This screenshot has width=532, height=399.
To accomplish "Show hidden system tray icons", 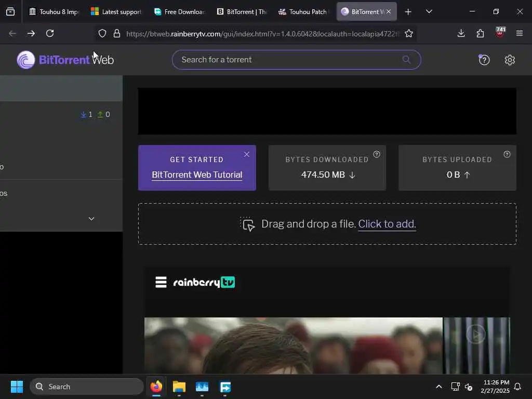I will click(438, 387).
